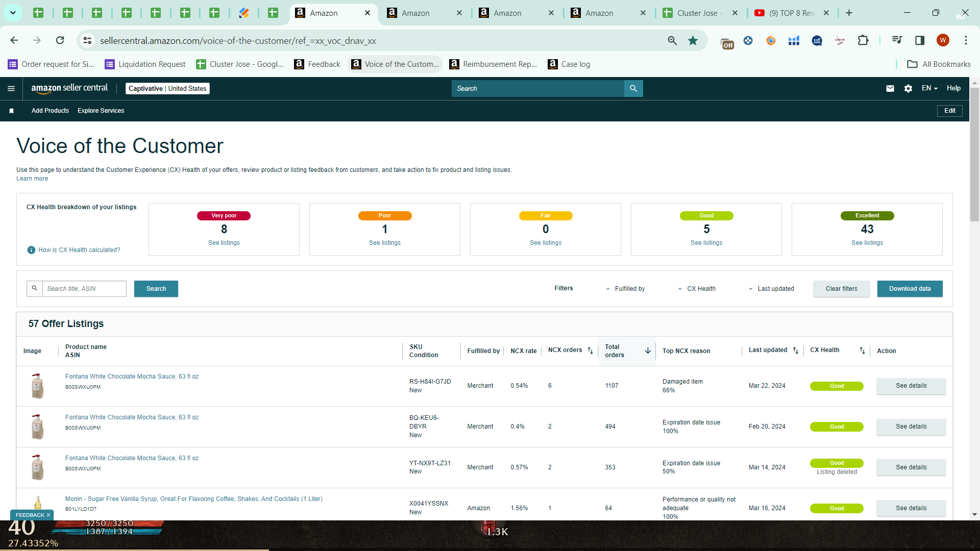This screenshot has width=980, height=551.
Task: Open How is CX Health calculated link
Action: click(79, 250)
